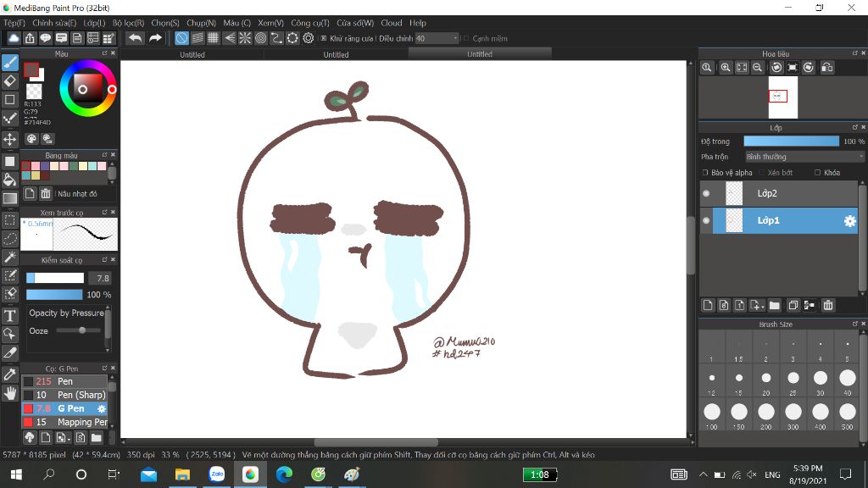Click the Undo arrow in the toolbar

[x=135, y=38]
